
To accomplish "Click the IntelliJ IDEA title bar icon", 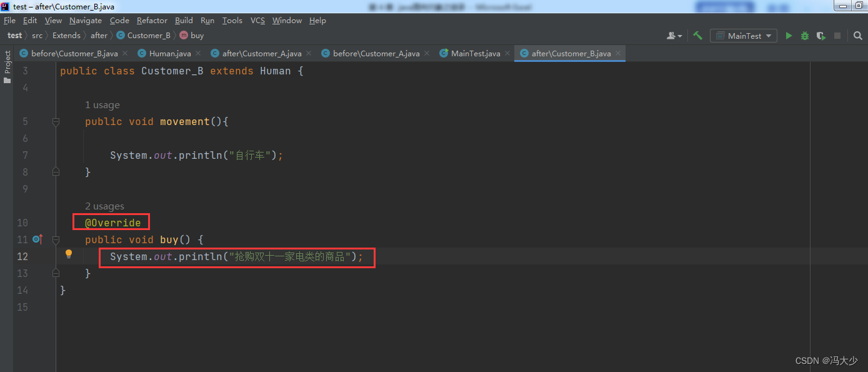I will coord(5,6).
